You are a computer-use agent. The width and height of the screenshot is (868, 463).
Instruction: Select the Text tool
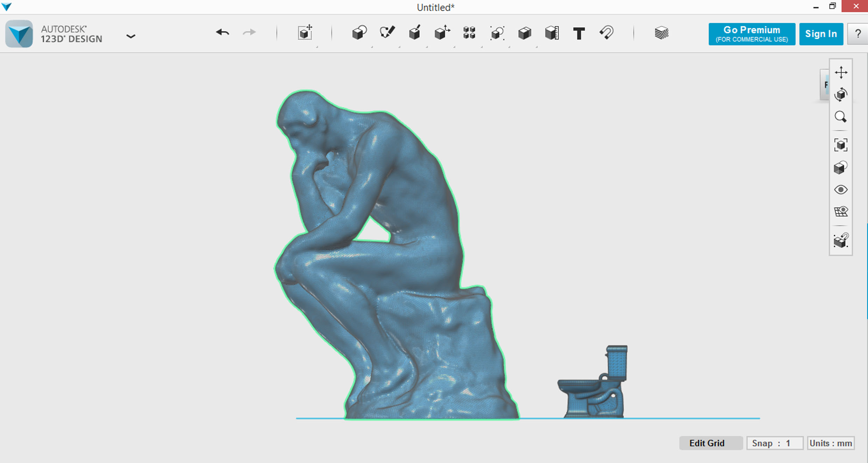(579, 33)
